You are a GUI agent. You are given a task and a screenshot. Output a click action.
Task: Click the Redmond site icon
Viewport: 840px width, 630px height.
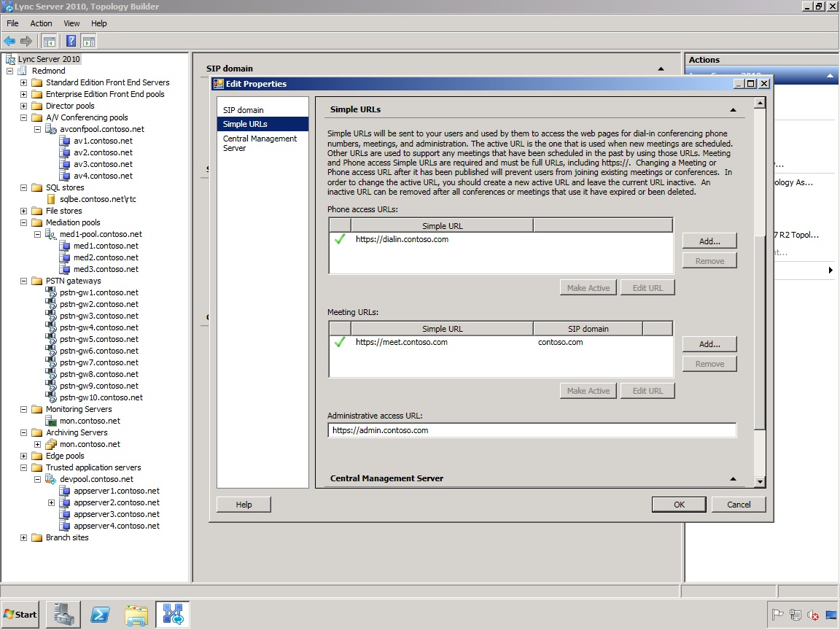[23, 71]
